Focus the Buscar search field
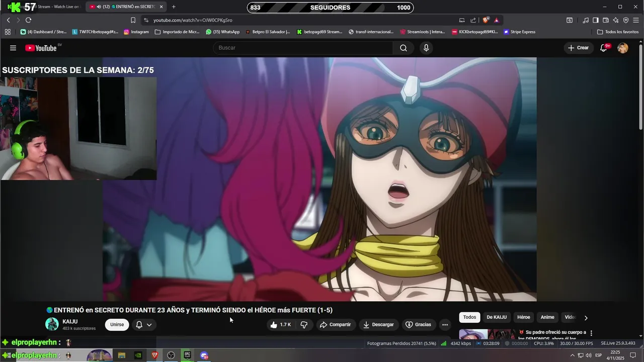 coord(303,48)
